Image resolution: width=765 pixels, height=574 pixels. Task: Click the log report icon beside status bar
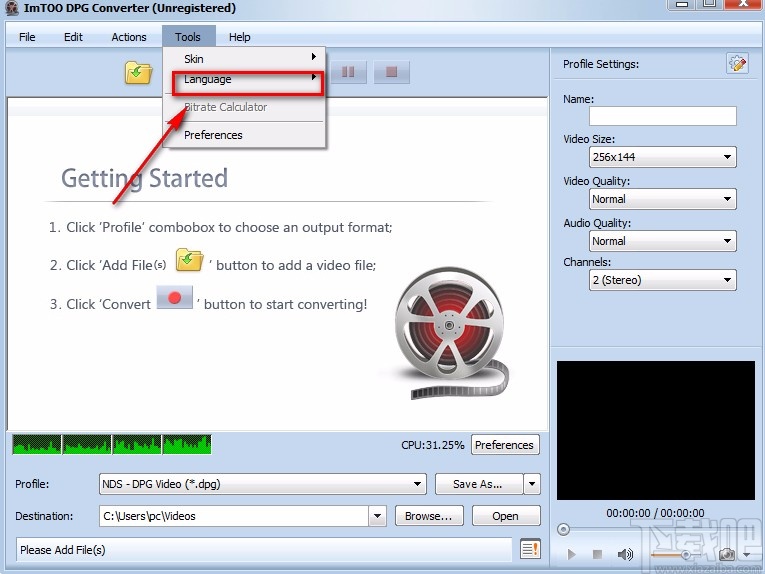(x=530, y=549)
